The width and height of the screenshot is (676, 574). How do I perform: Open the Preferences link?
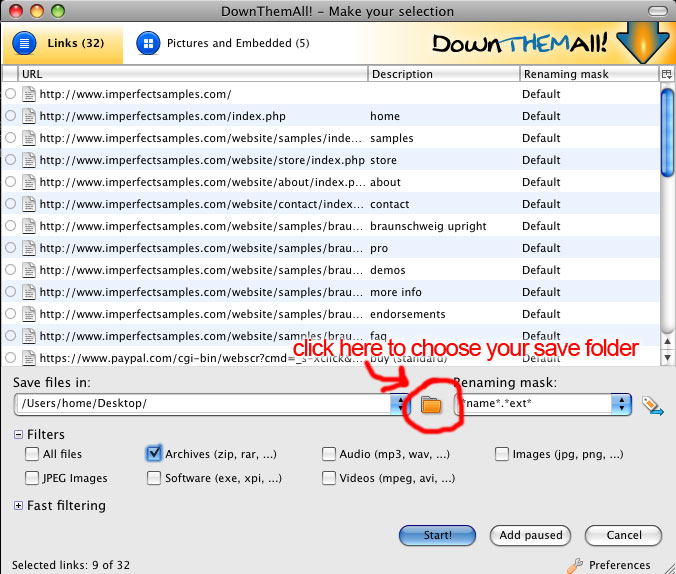tap(620, 565)
